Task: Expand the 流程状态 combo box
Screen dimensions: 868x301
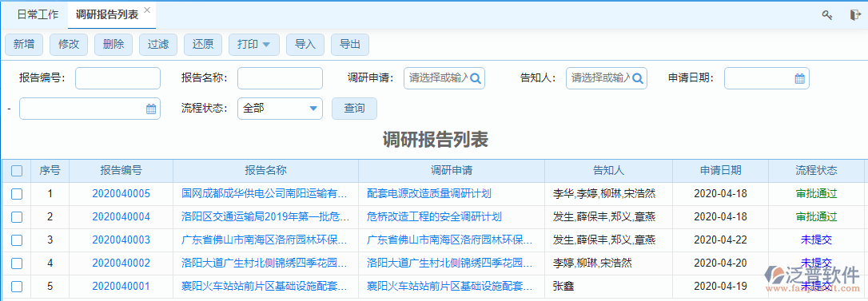Action: click(x=280, y=109)
